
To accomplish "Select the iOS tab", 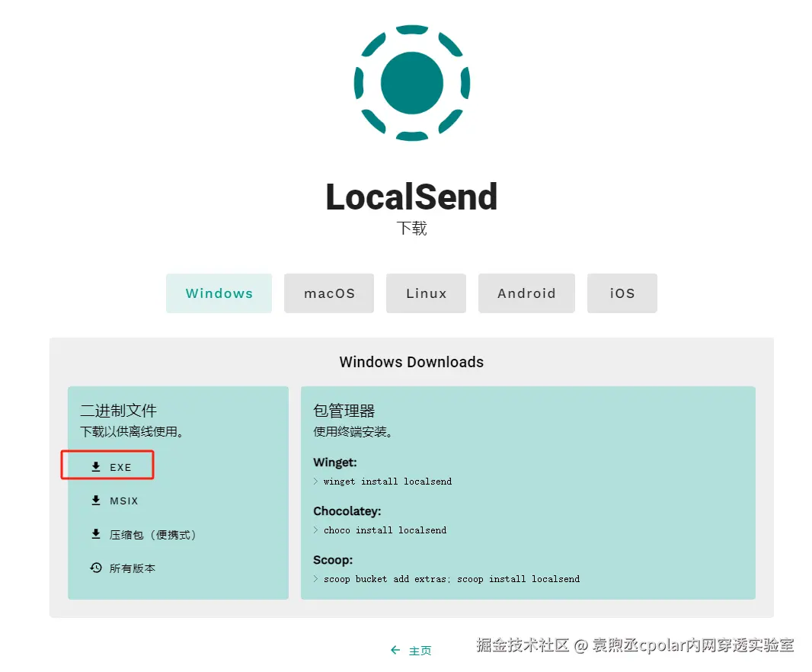I will coord(622,293).
